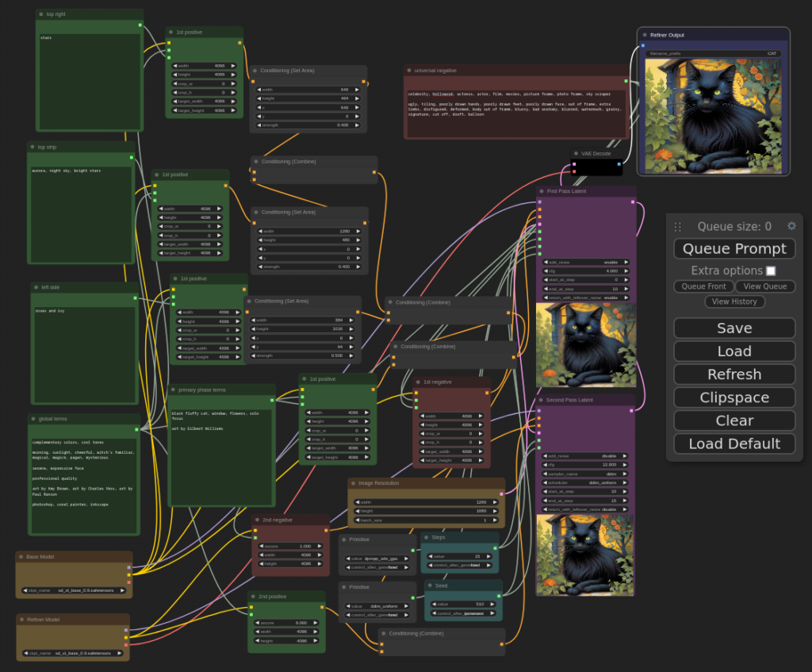Click the Second Pass Latent preview image
This screenshot has width=812, height=672.
tap(584, 555)
